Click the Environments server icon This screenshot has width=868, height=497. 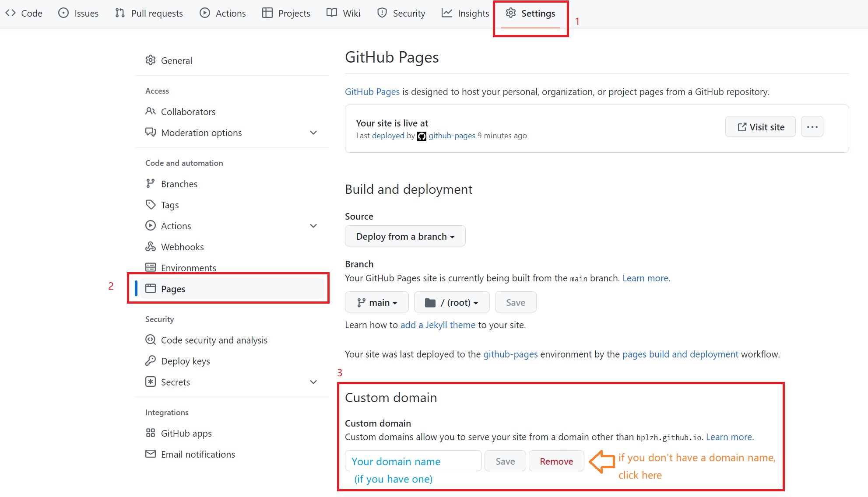click(x=151, y=267)
